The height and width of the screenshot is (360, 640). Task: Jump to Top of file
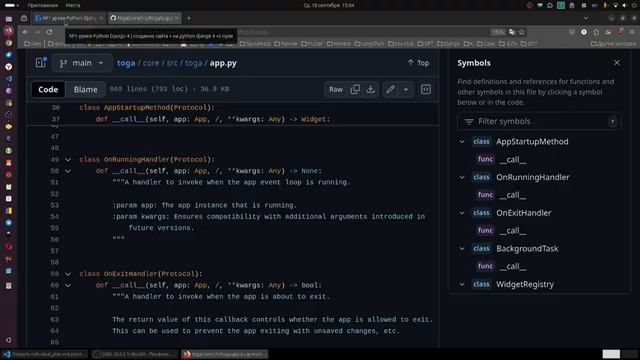[x=418, y=63]
